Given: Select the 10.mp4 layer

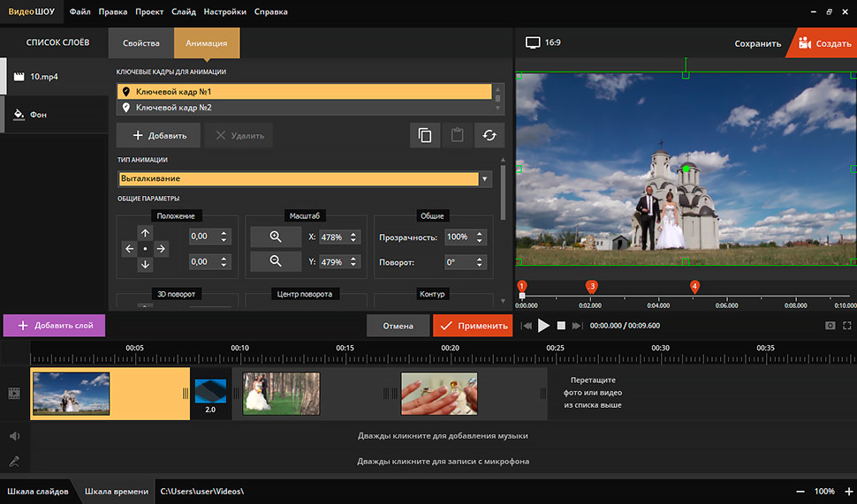Looking at the screenshot, I should click(x=55, y=77).
